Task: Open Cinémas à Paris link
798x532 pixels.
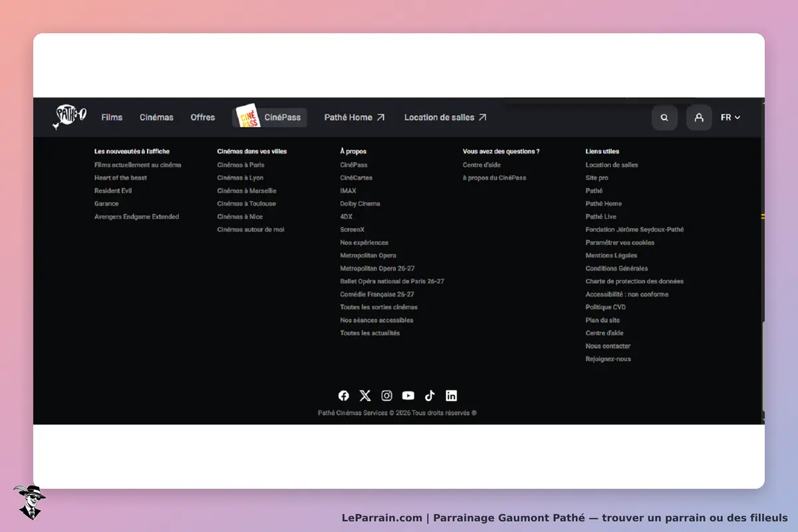Action: [241, 165]
